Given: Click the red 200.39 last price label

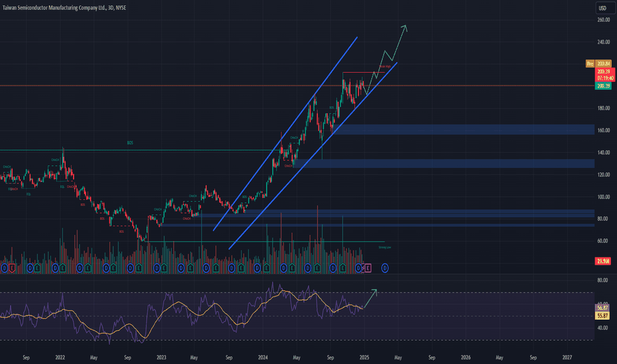Looking at the screenshot, I should point(604,71).
